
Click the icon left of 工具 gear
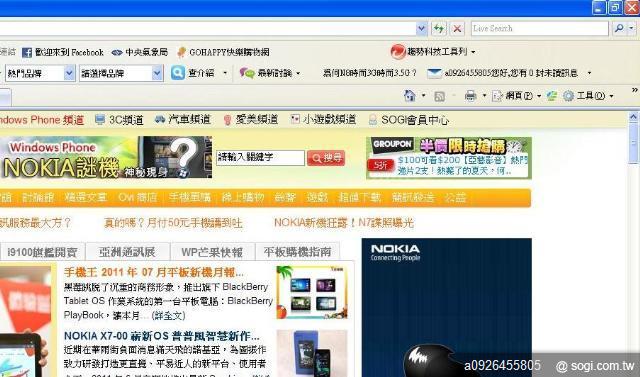point(552,96)
